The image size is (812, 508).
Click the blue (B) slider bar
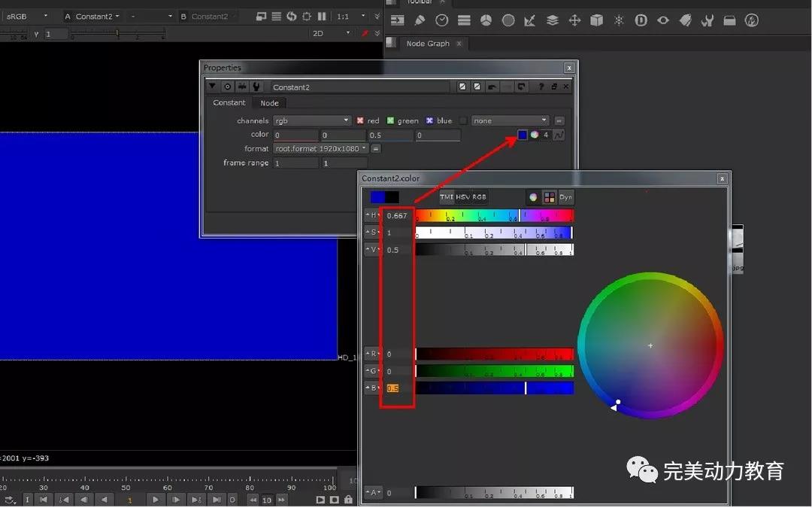tap(495, 388)
